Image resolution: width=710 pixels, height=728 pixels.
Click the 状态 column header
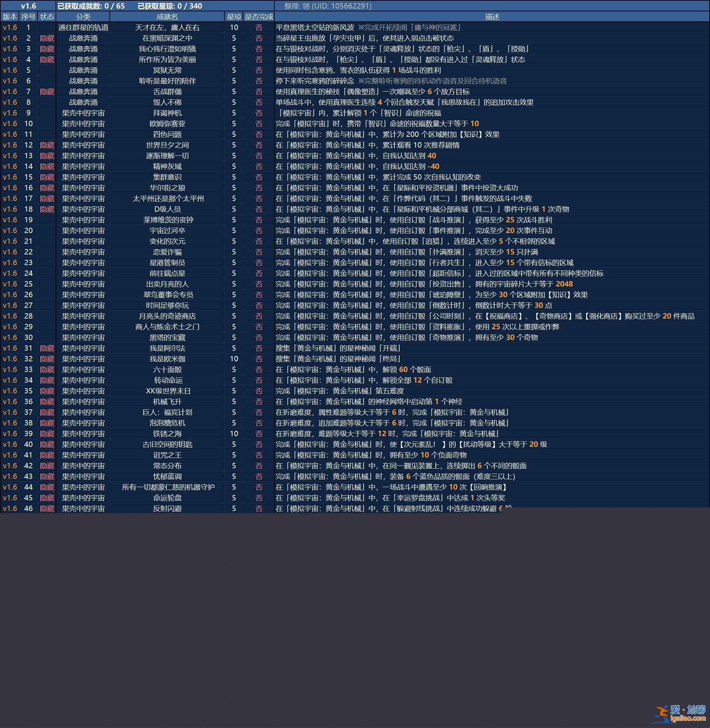tap(47, 17)
